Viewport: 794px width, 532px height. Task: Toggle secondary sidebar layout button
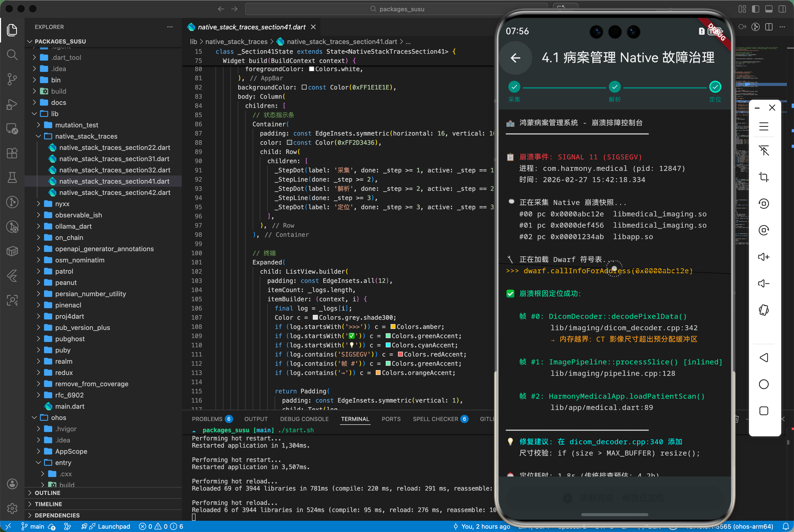782,9
